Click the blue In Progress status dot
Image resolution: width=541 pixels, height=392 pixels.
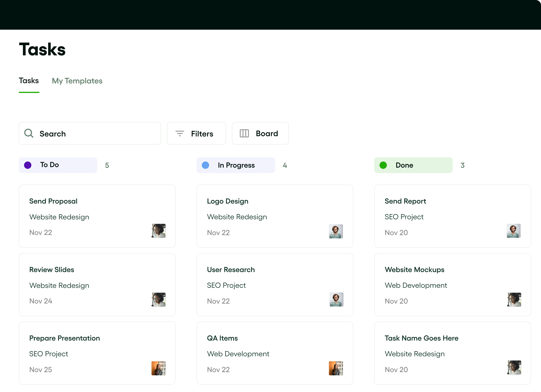pyautogui.click(x=205, y=165)
